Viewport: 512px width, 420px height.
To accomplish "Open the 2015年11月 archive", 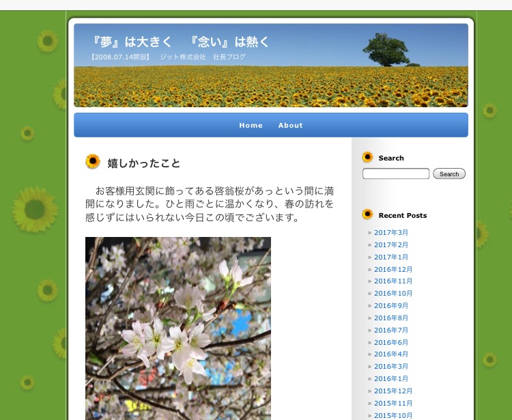I will pos(393,404).
